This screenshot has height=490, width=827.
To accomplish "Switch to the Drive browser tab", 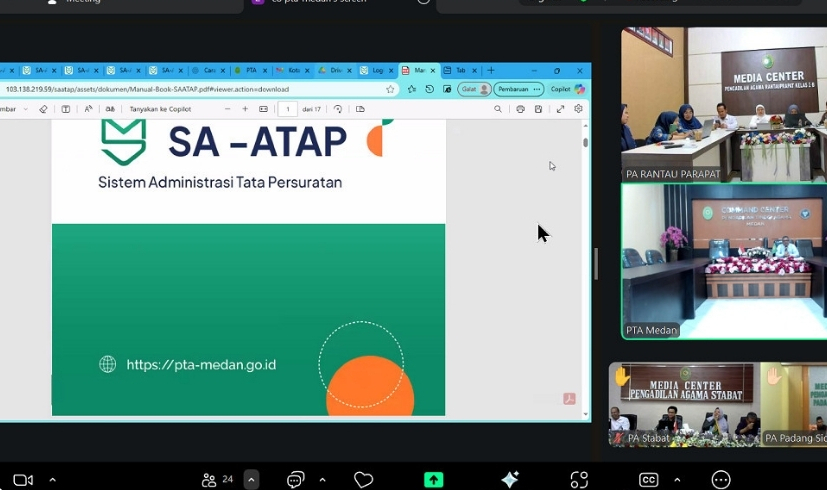I will [x=335, y=70].
